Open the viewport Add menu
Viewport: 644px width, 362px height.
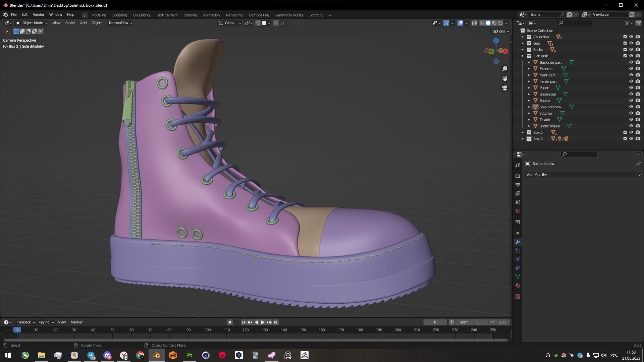tap(83, 23)
